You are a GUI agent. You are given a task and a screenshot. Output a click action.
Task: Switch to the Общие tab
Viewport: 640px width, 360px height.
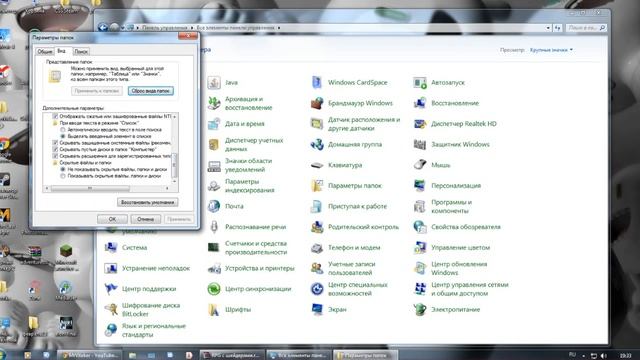44,51
